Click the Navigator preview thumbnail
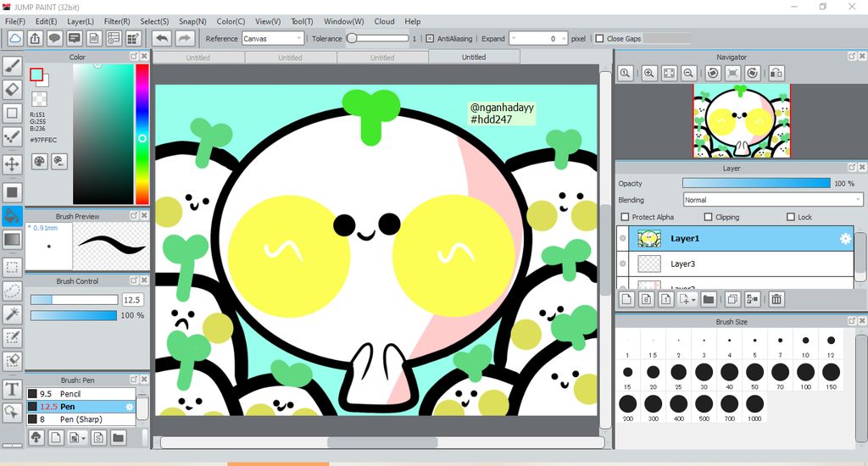The image size is (868, 466). [x=742, y=121]
